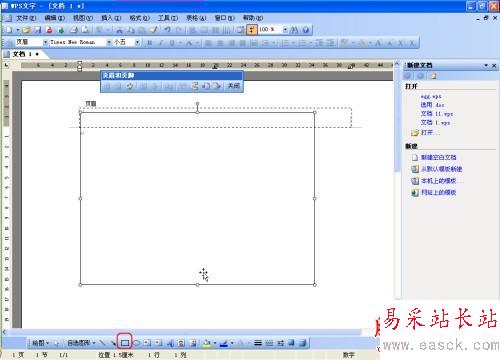This screenshot has width=500, height=360.
Task: Open the 100% zoom dropdown
Action: point(285,30)
